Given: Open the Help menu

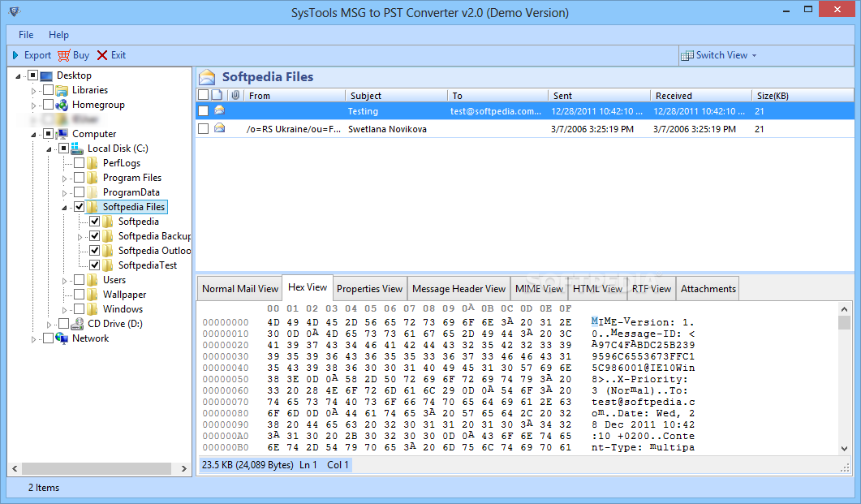Looking at the screenshot, I should click(58, 35).
